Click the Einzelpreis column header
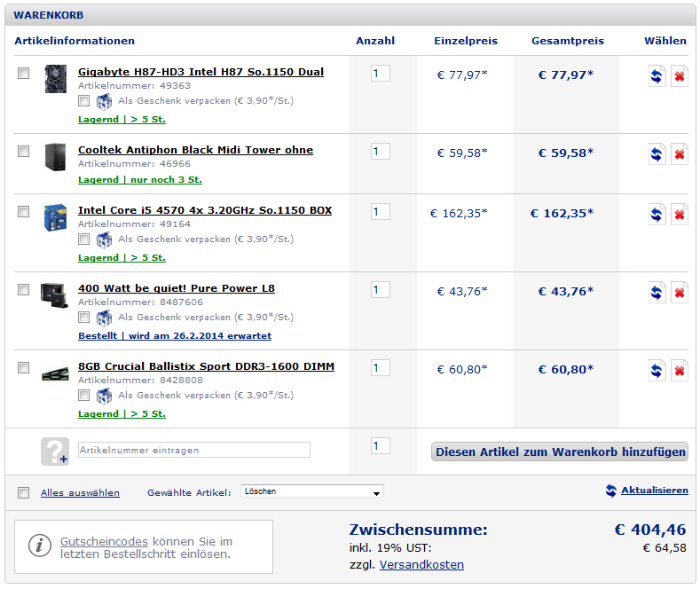The width and height of the screenshot is (700, 589). click(466, 41)
